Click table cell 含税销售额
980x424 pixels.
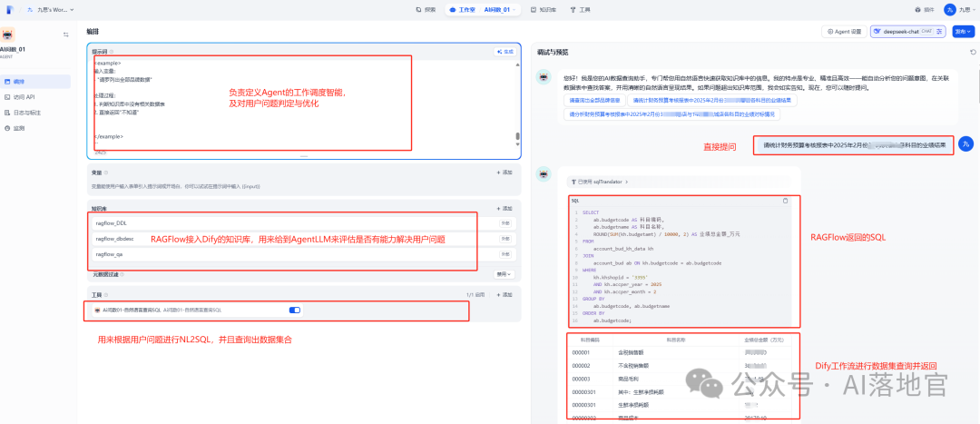point(629,352)
